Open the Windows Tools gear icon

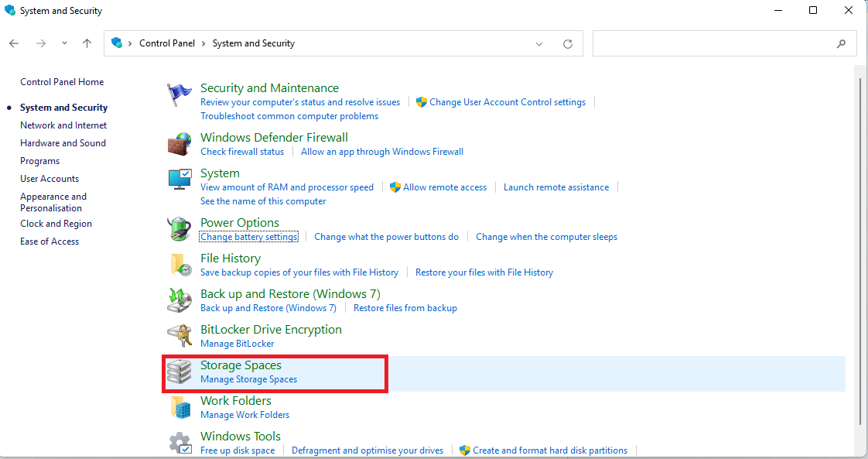(179, 443)
